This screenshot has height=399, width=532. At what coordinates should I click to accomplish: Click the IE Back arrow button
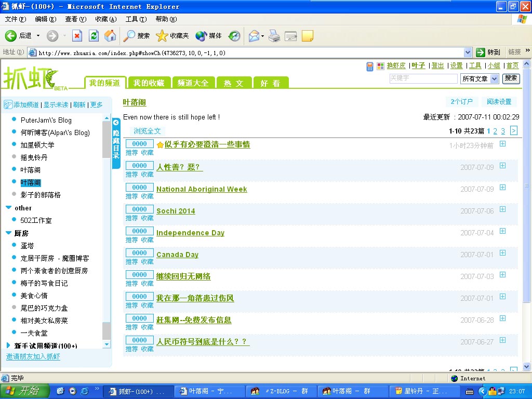coord(11,36)
